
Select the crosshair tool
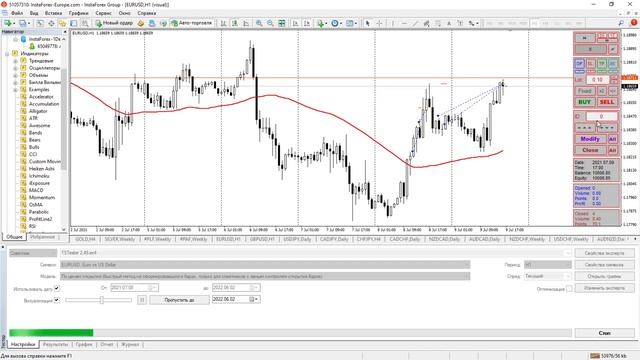click(379, 23)
